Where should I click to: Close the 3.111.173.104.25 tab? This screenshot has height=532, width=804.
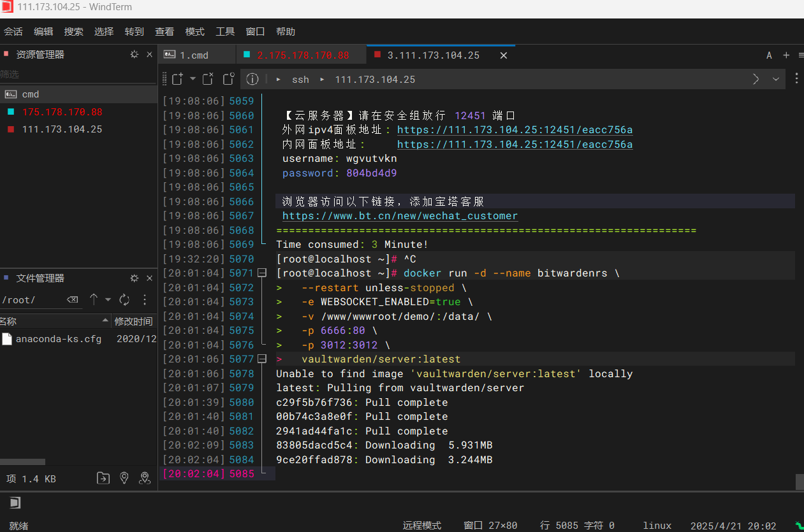[504, 55]
